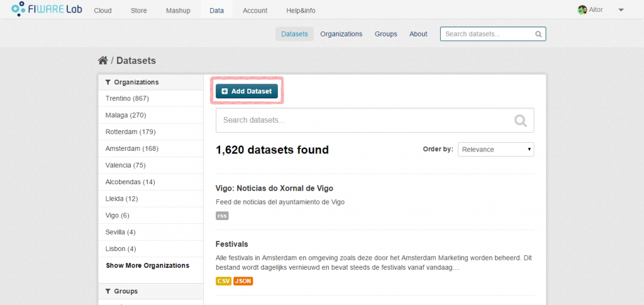Open the user menu dropdown arrow
This screenshot has height=305, width=644.
coord(621,10)
